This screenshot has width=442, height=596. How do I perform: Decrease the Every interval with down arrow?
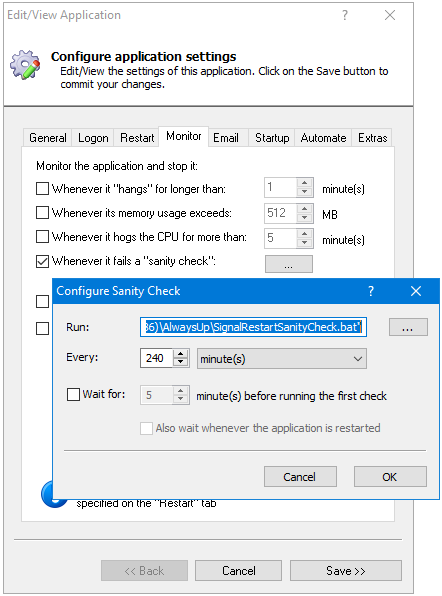[x=181, y=362]
